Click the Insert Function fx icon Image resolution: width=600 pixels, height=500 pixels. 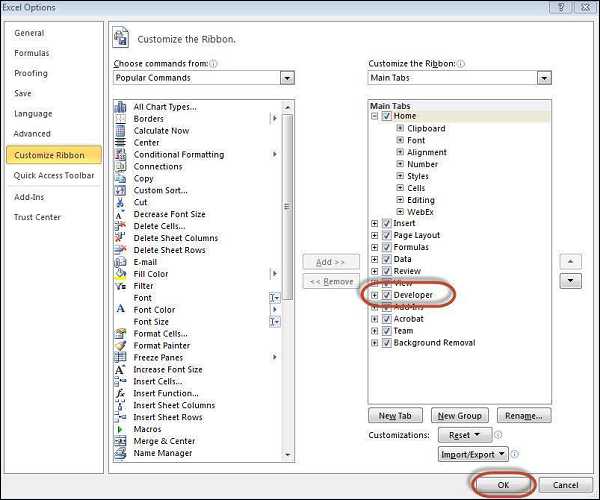[120, 393]
